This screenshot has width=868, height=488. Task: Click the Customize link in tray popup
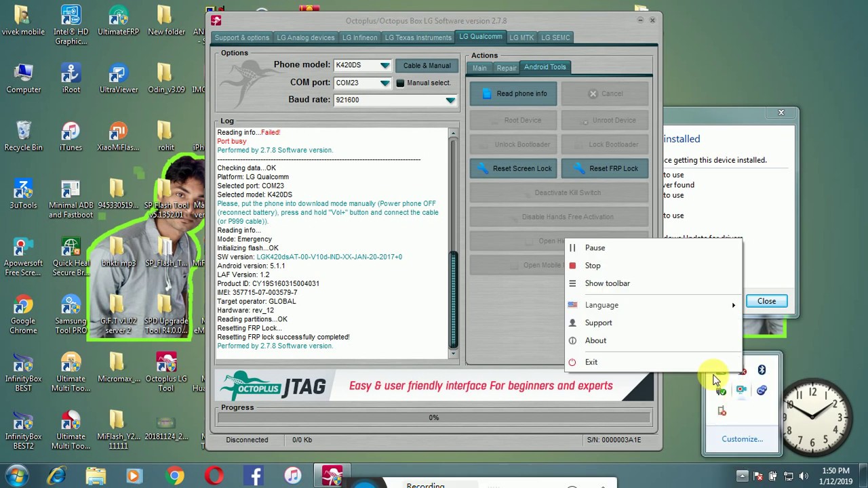pos(742,439)
